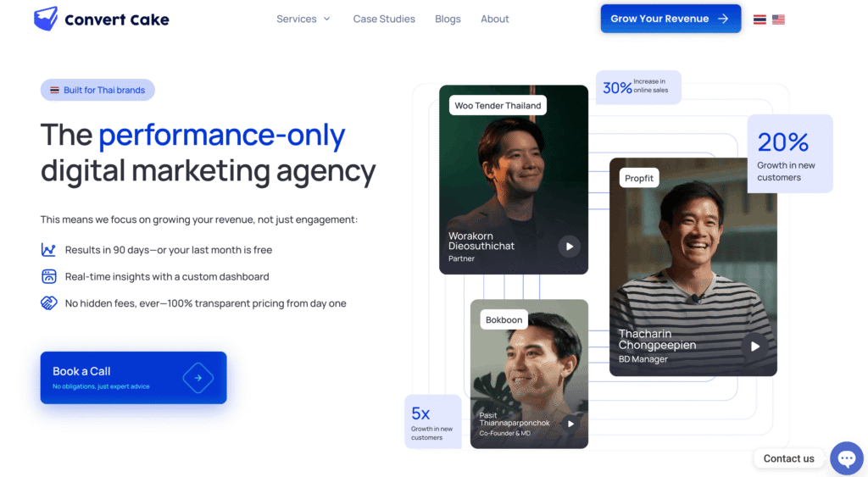This screenshot has width=868, height=477.
Task: Click the dashboard icon beside Real-time insights
Action: pyautogui.click(x=48, y=276)
